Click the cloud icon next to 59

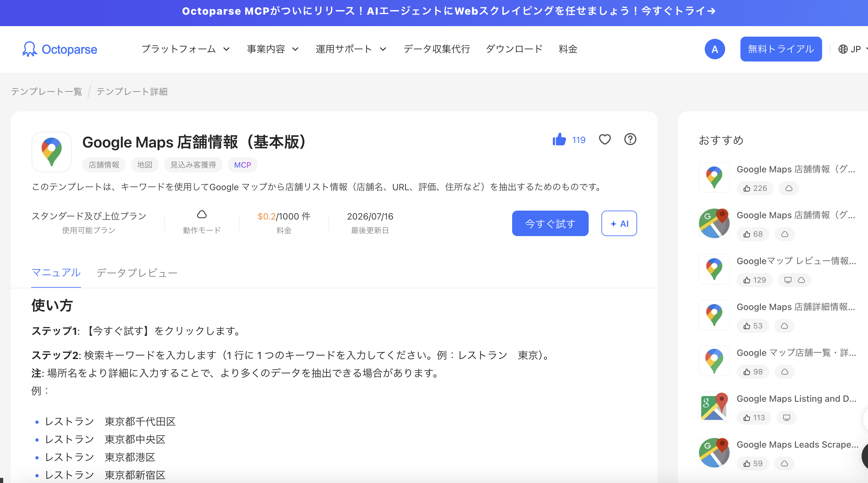coord(784,464)
